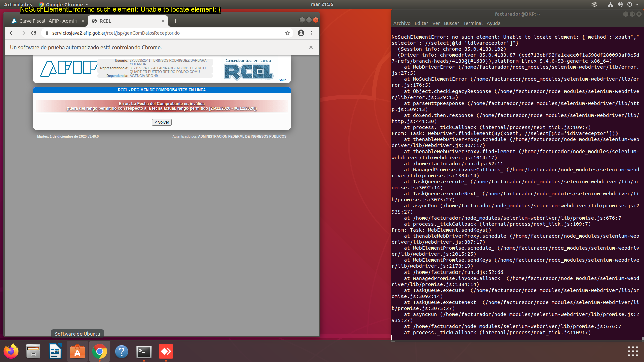644x362 pixels.
Task: Open terminal Buscar menu
Action: pos(451,23)
